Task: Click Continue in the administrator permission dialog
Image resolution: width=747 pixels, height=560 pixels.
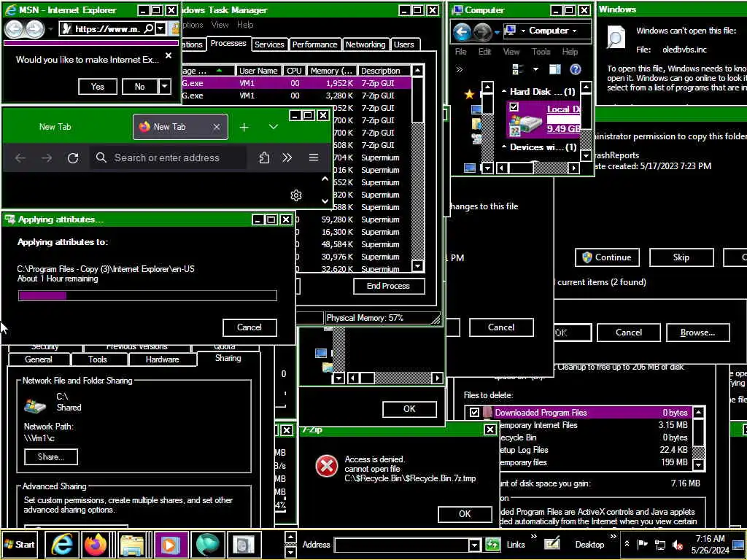Action: click(607, 257)
